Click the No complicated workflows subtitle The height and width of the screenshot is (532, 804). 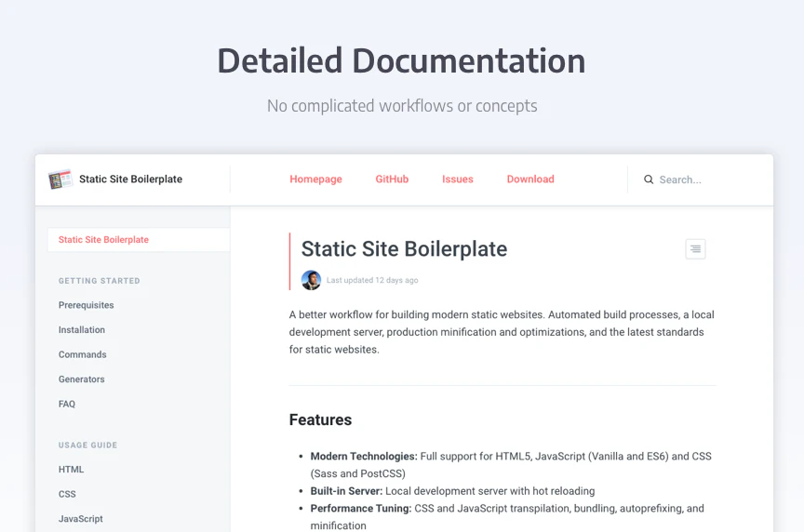pyautogui.click(x=402, y=106)
